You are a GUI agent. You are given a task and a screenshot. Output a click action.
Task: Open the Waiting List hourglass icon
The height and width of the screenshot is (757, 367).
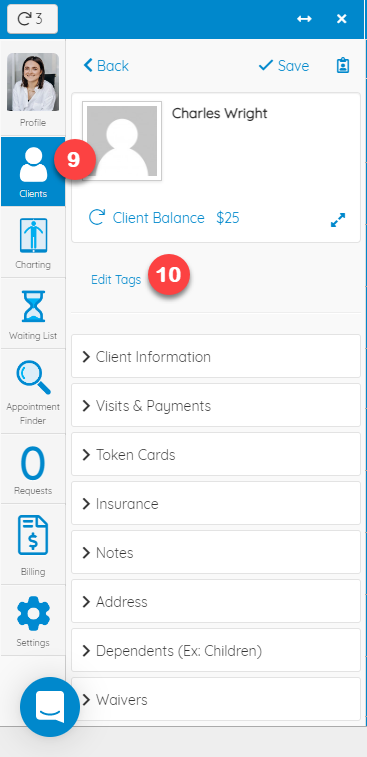pos(33,306)
